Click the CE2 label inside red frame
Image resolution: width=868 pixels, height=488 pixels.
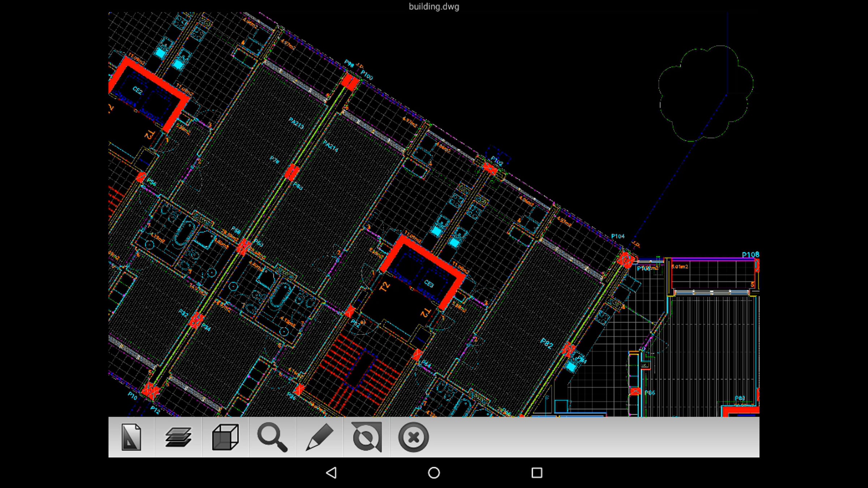(x=137, y=90)
